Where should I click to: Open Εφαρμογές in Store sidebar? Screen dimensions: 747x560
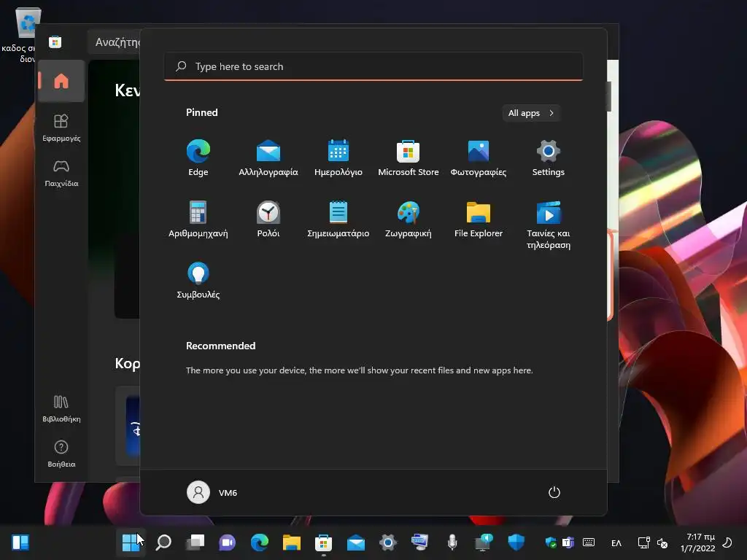61,128
